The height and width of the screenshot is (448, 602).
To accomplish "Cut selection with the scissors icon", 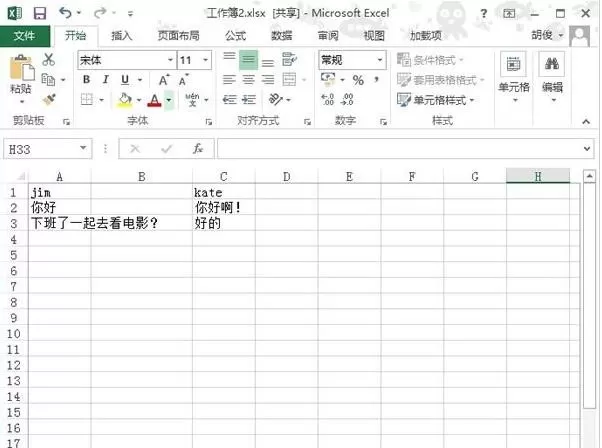I will (x=48, y=60).
